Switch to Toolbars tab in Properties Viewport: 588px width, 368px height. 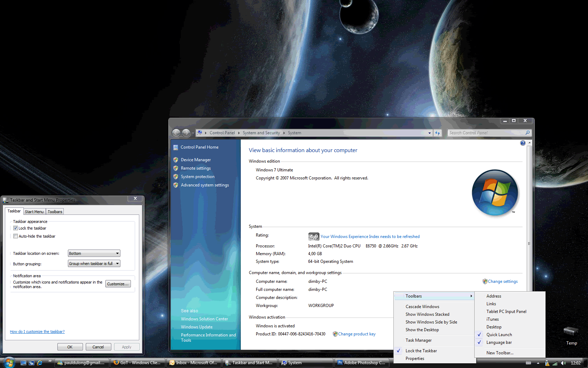click(55, 212)
